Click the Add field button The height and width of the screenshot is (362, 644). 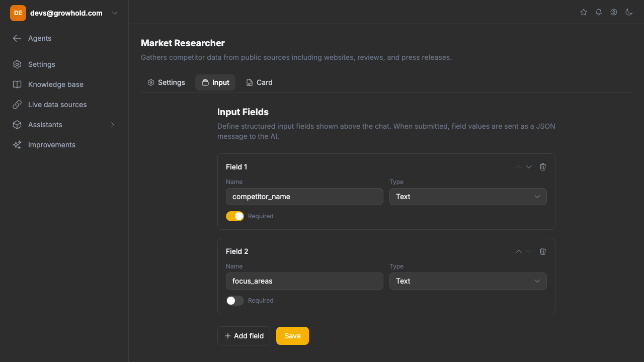tap(244, 335)
